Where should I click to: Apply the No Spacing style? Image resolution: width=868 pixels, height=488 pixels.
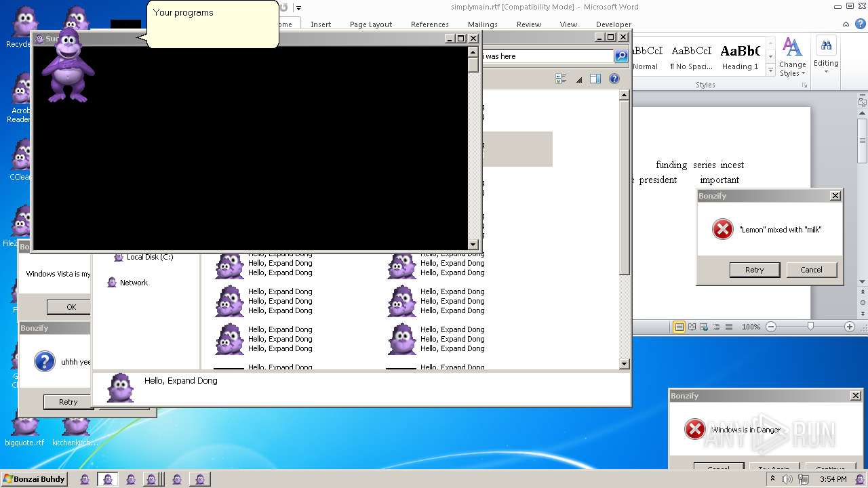point(691,58)
